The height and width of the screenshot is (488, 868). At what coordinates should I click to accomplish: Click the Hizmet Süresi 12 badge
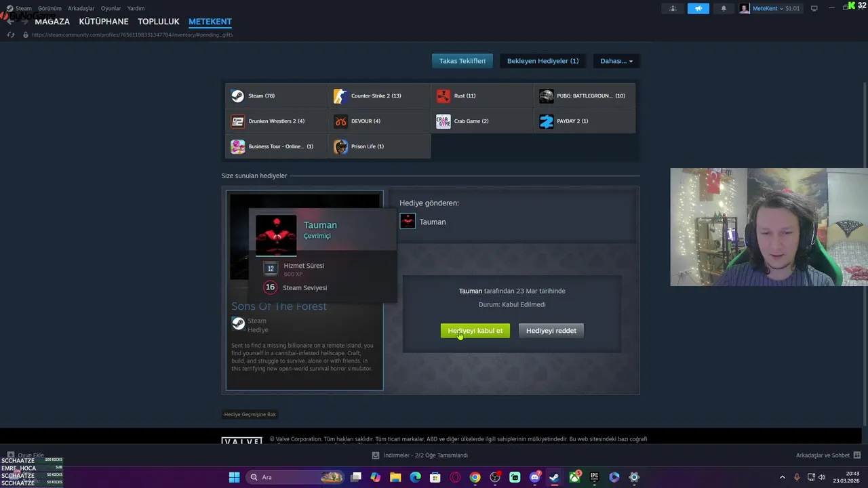coord(271,268)
